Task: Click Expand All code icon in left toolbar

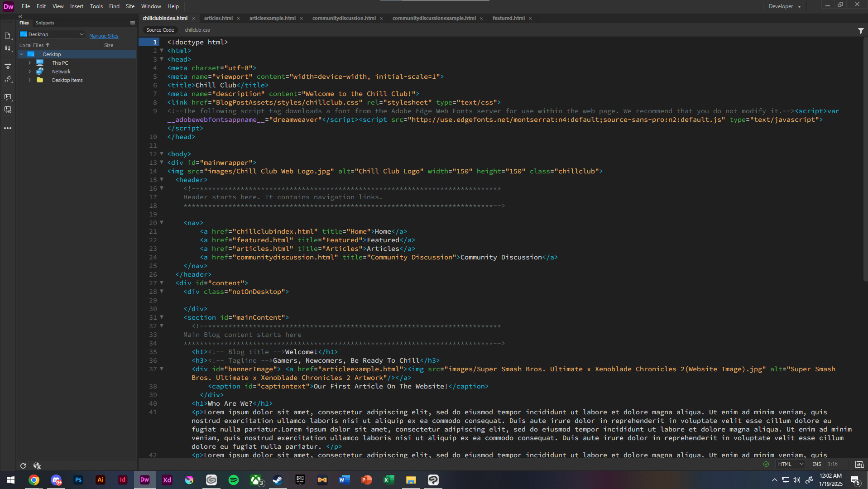Action: pos(8,66)
